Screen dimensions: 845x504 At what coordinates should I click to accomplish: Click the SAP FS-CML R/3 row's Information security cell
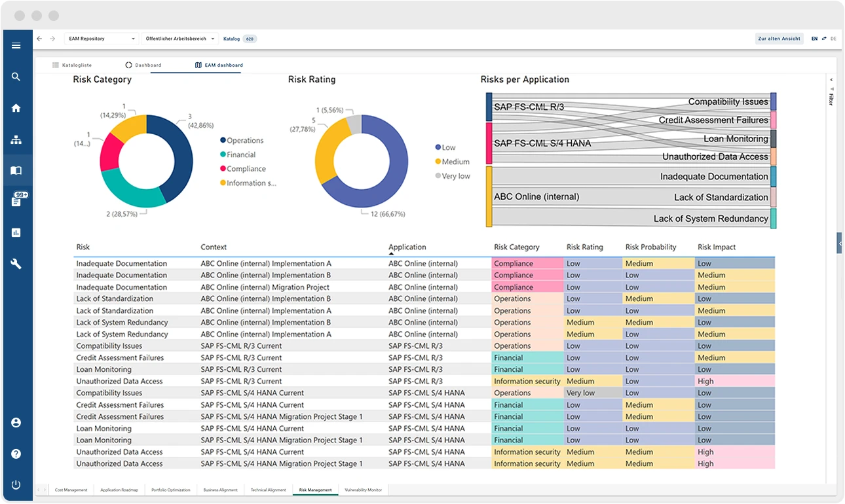click(x=528, y=382)
